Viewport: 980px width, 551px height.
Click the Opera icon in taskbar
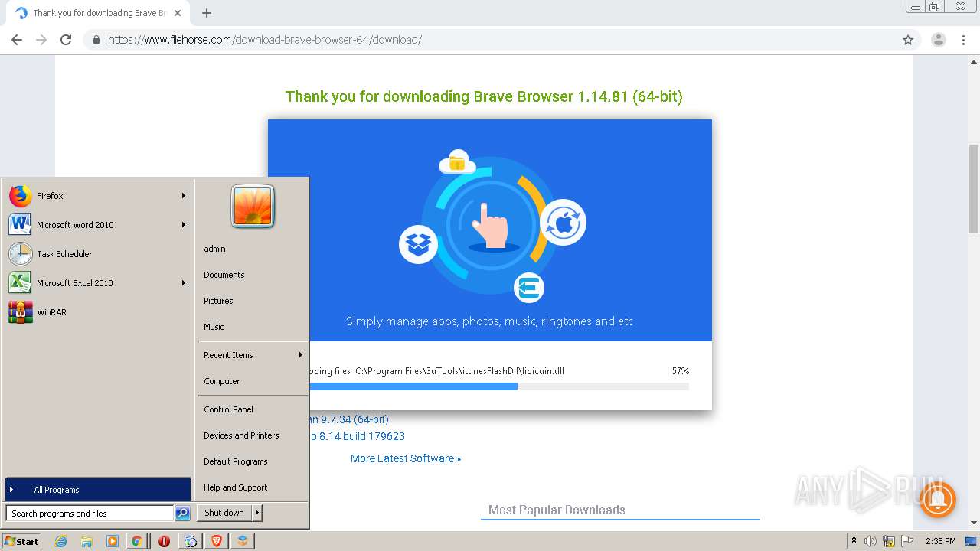tap(164, 541)
